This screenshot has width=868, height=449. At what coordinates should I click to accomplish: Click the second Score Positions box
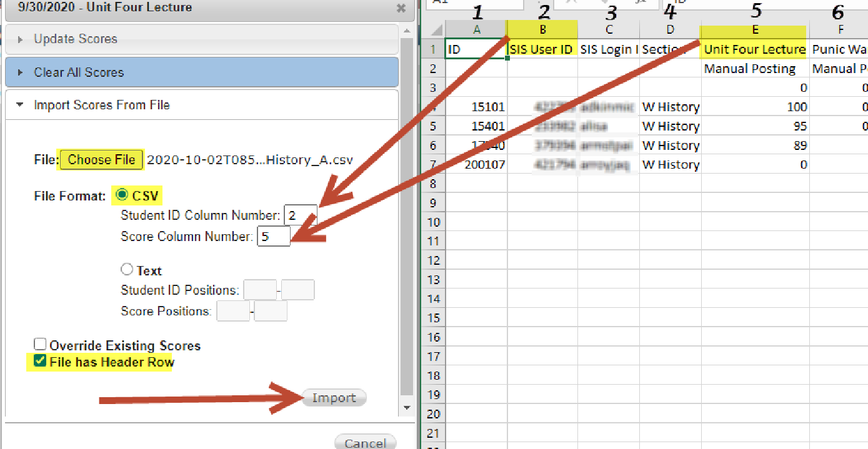271,311
